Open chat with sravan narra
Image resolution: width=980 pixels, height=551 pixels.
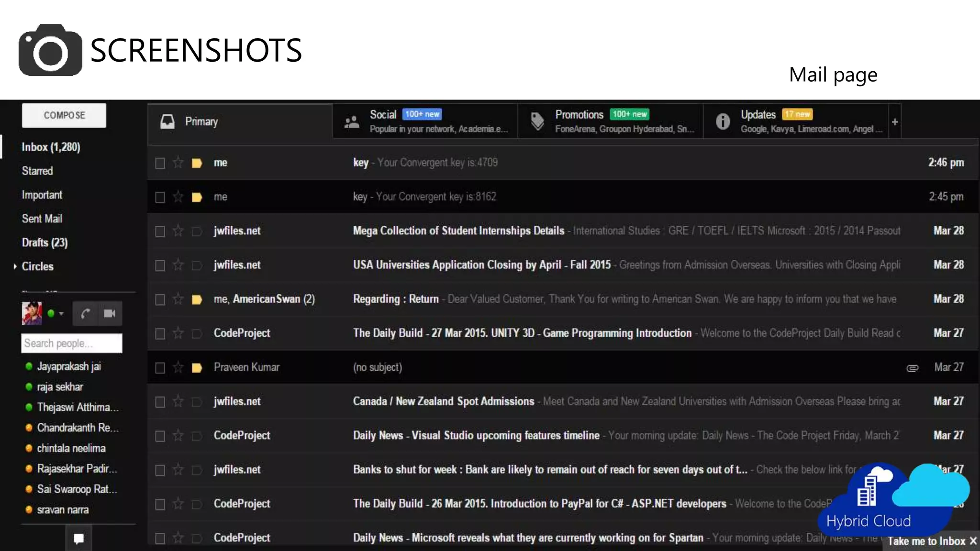[x=63, y=510]
